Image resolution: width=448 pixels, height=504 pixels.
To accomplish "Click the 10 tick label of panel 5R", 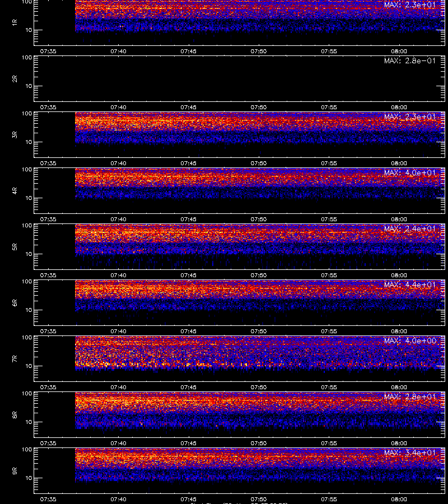I will tap(29, 254).
